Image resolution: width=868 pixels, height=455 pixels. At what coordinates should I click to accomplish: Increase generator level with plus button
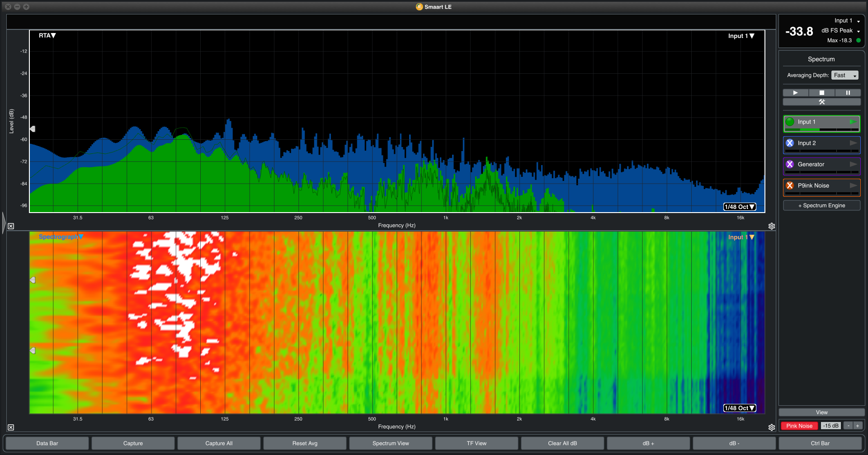tap(857, 426)
